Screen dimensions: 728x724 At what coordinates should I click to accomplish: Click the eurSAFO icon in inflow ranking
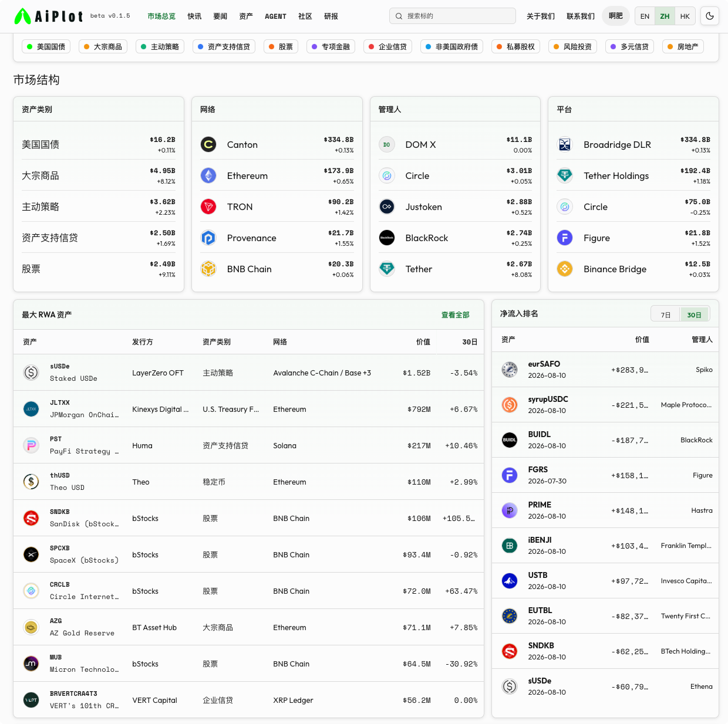[x=510, y=370]
